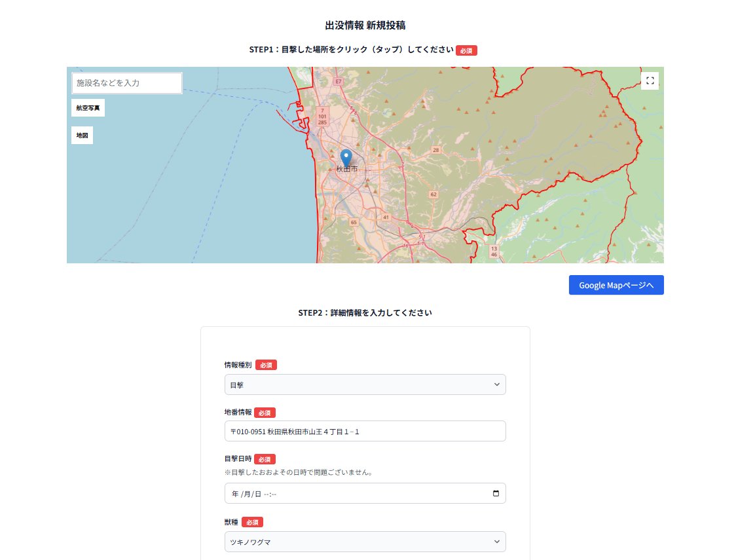Click the route 65 shield on map
Image resolution: width=736 pixels, height=560 pixels.
pyautogui.click(x=354, y=223)
